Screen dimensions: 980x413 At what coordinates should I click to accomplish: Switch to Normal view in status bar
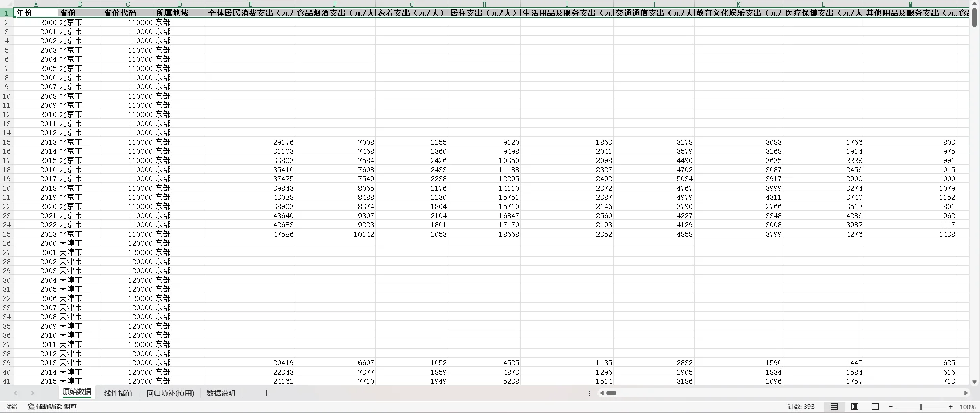[x=834, y=407]
